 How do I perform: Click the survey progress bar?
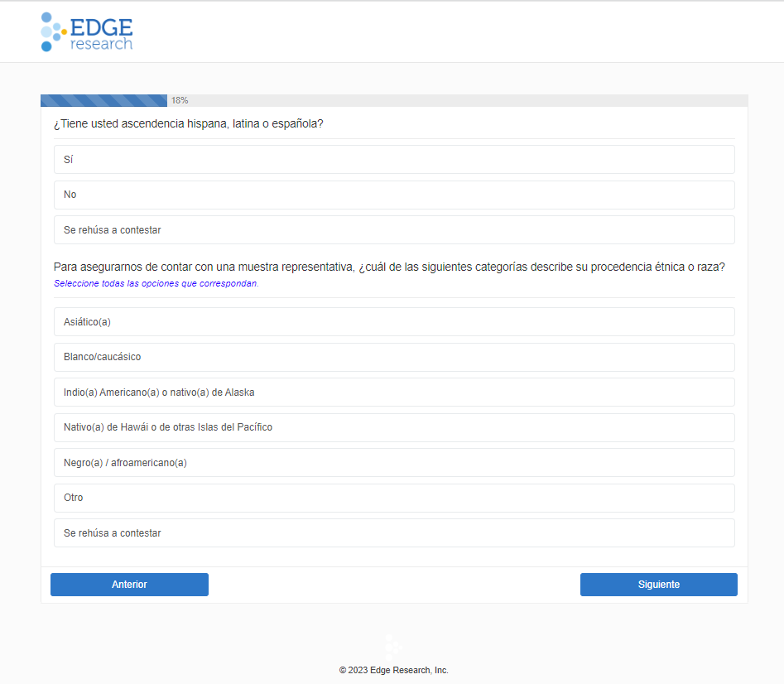(394, 100)
